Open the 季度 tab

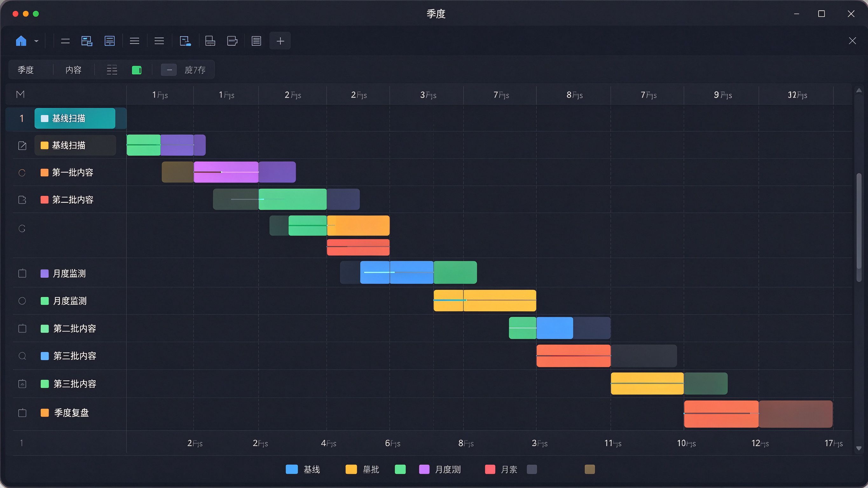[26, 70]
